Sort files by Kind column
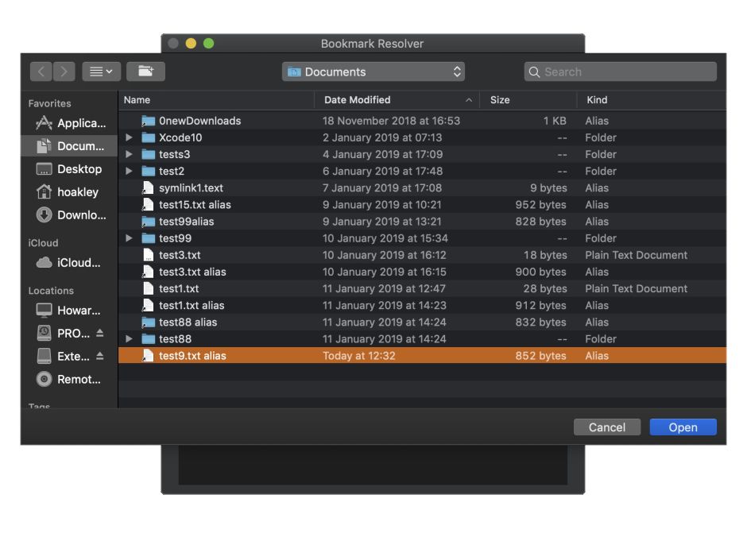Viewport: 747px width, 560px height. [597, 100]
